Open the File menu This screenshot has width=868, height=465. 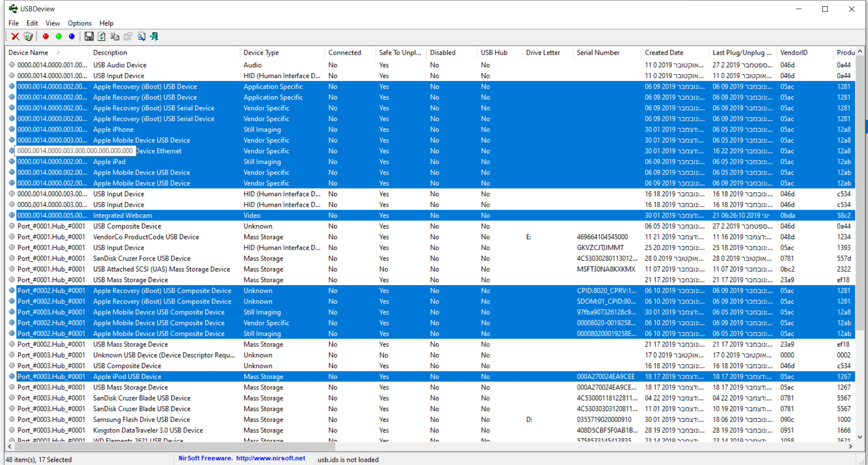14,23
